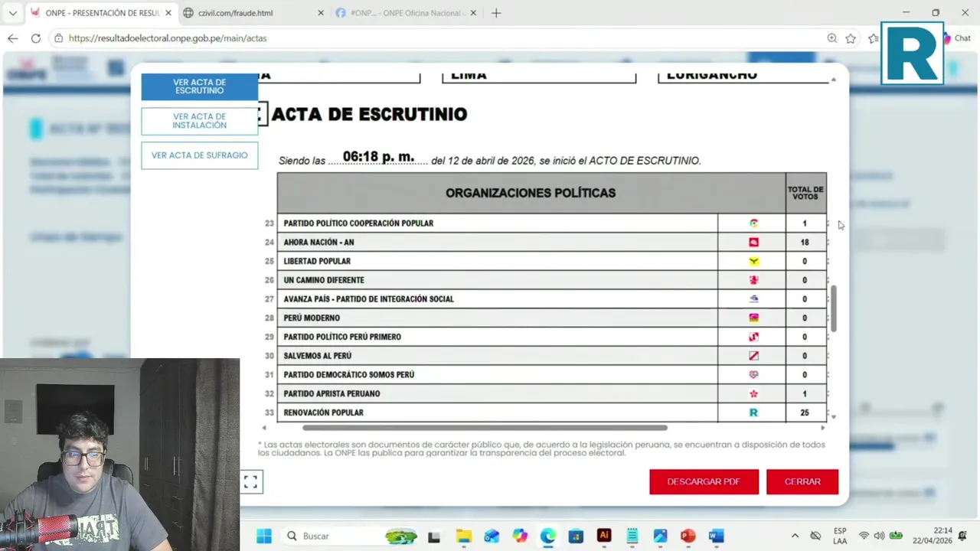Click the 06:18 p. m. start time
The width and height of the screenshot is (980, 551).
point(378,157)
